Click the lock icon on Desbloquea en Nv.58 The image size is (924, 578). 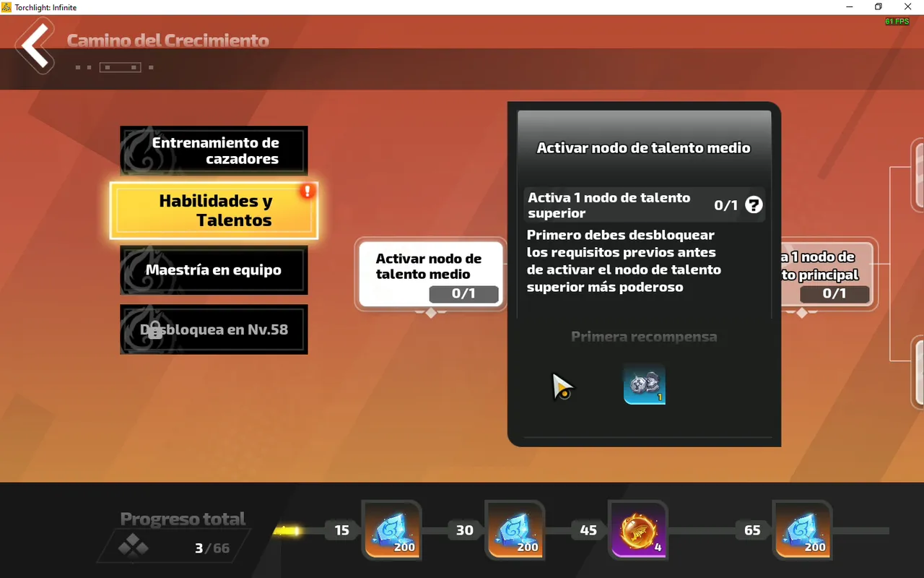pyautogui.click(x=154, y=332)
